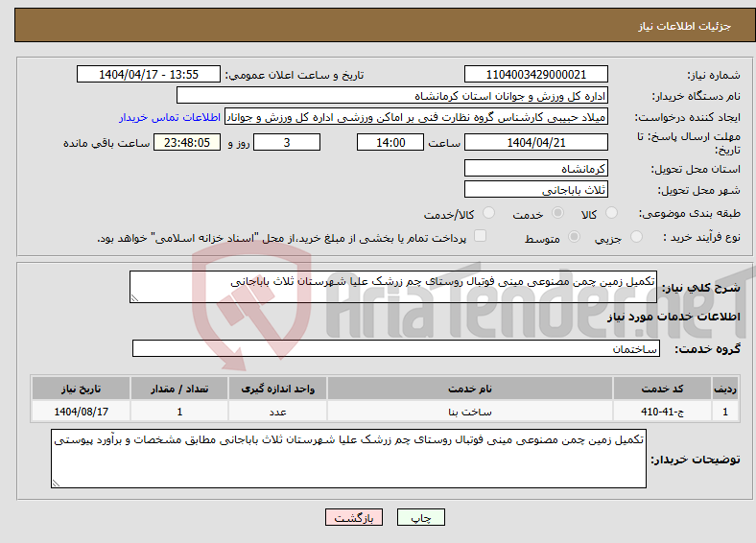756x543 pixels.
Task: Click the time field 14:00
Action: 390,142
